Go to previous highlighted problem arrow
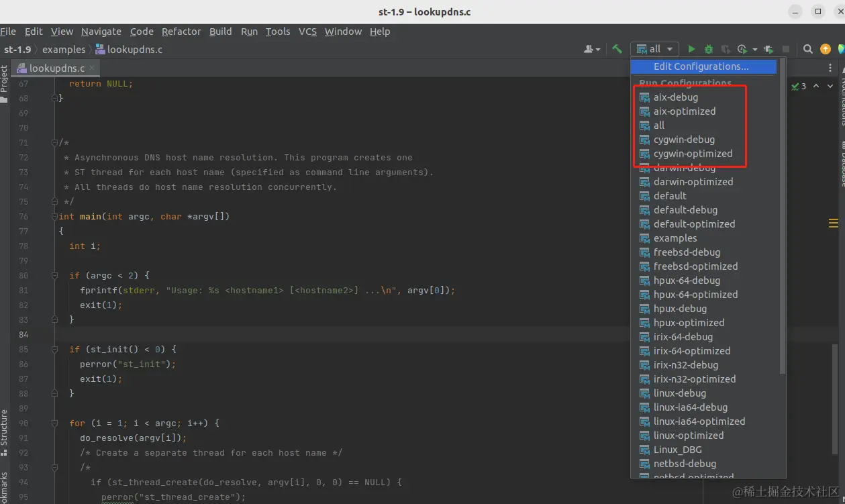This screenshot has height=504, width=845. click(816, 86)
